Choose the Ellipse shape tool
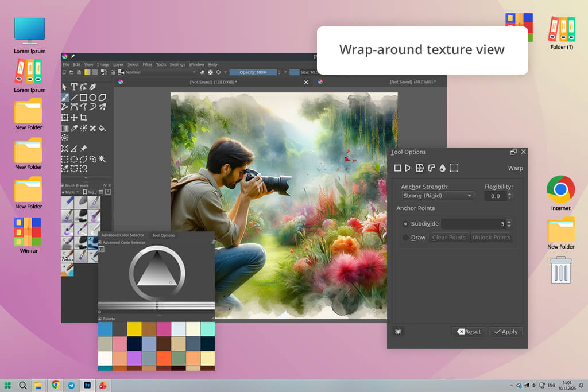 click(x=92, y=98)
